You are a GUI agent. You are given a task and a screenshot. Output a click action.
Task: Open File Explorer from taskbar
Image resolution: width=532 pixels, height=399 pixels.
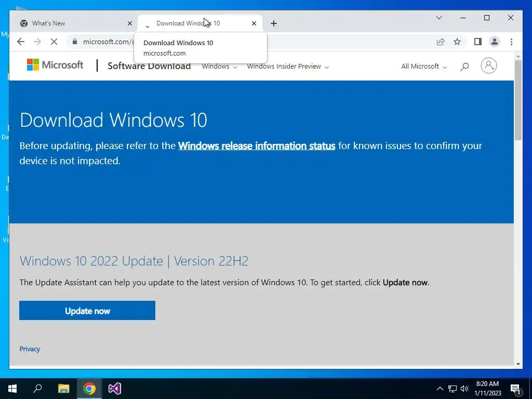[x=63, y=389]
